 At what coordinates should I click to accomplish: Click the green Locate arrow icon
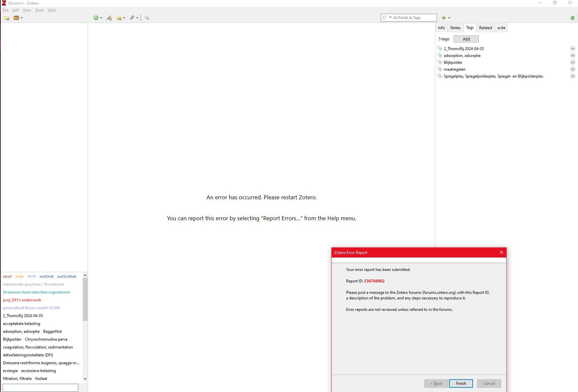pyautogui.click(x=444, y=18)
